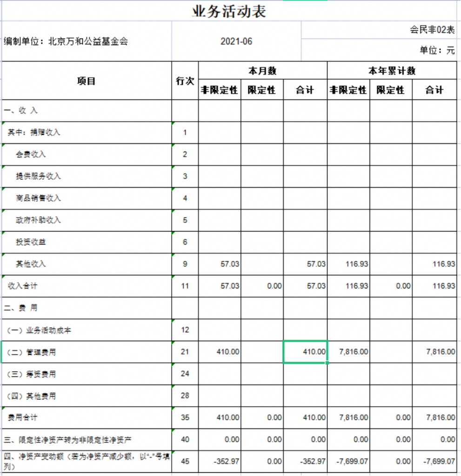Select 净资产变动额 本年累计数 合计 value -7,699.07
The image size is (461, 476).
point(434,461)
